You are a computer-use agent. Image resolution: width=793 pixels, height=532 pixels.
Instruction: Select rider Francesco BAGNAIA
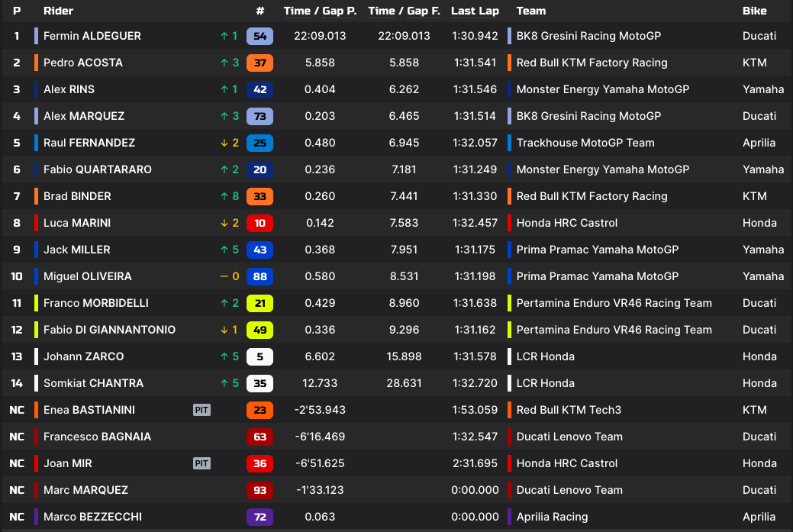coord(97,437)
